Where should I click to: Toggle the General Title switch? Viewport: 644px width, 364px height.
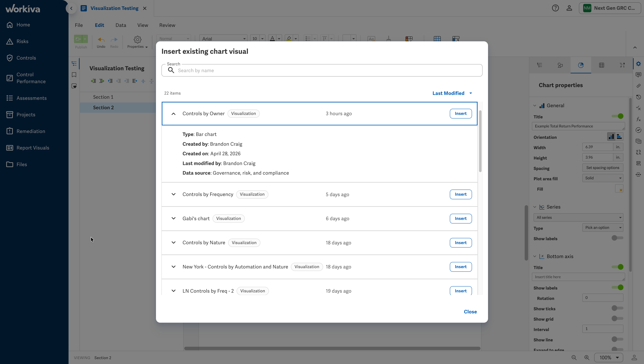[x=617, y=116]
